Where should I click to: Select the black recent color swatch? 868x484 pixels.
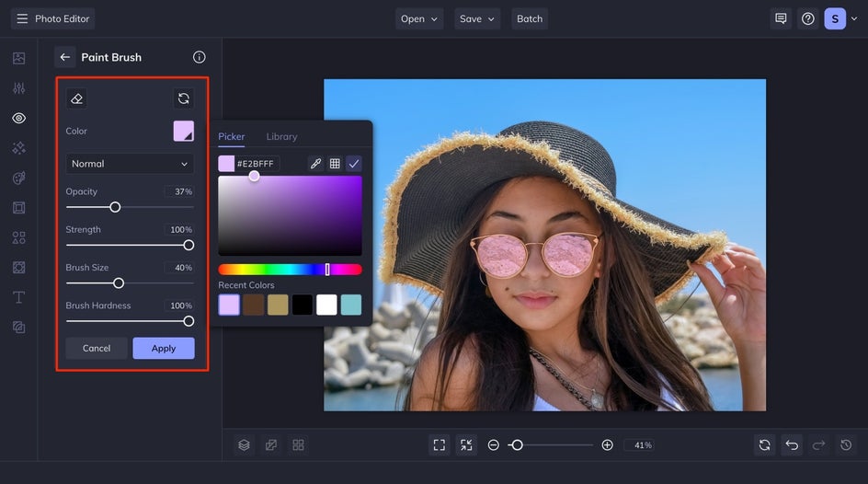point(303,305)
